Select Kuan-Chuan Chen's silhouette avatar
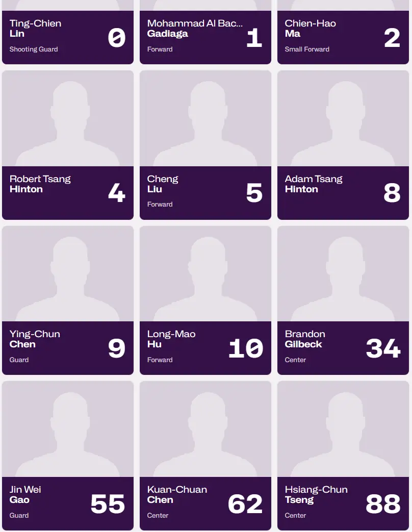 tap(205, 429)
